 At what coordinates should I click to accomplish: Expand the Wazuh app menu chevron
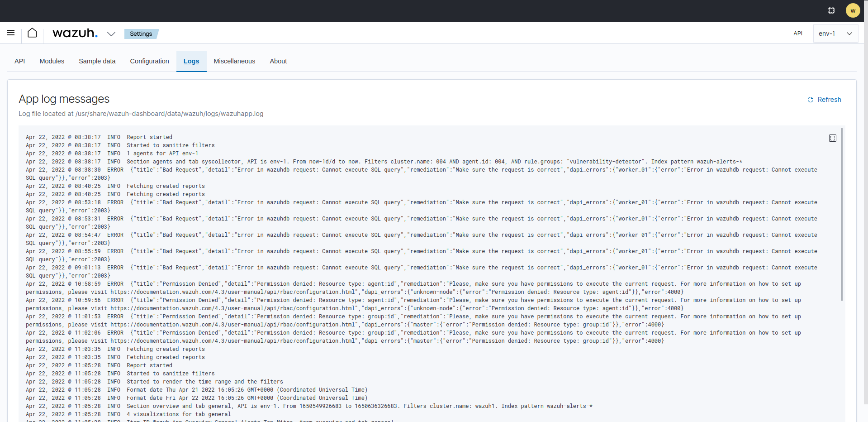pos(111,34)
